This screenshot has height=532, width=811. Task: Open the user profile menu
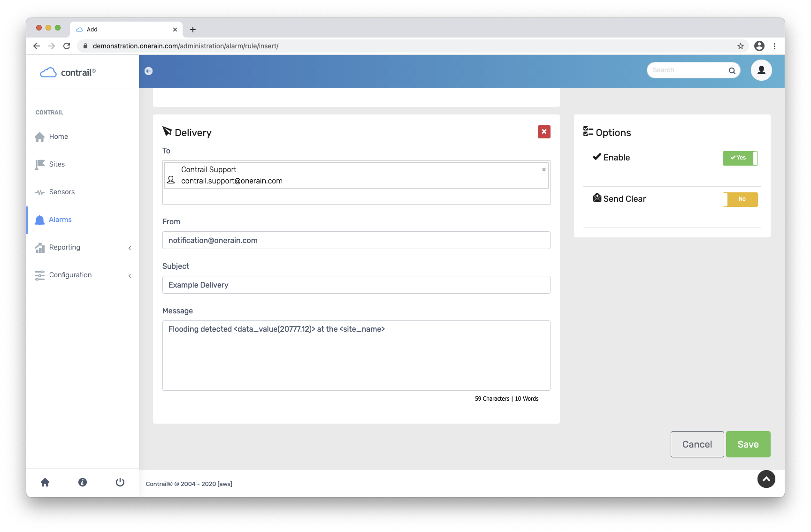click(761, 70)
